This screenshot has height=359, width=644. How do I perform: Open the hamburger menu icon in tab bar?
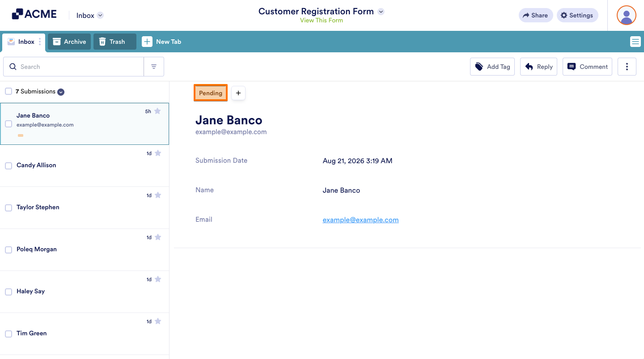(635, 42)
